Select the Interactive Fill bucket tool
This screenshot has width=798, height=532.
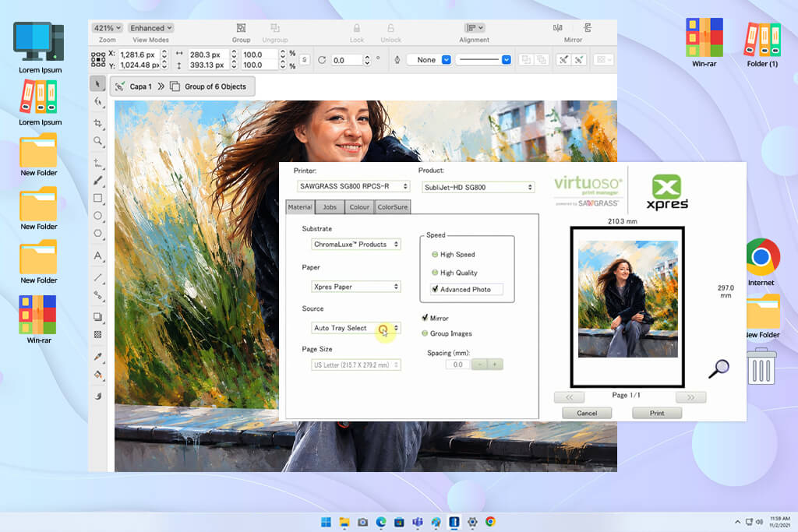coord(97,375)
